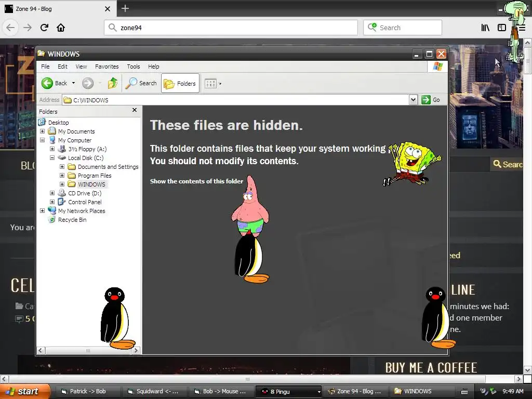Expand Documents and Settings folder node

(62, 167)
